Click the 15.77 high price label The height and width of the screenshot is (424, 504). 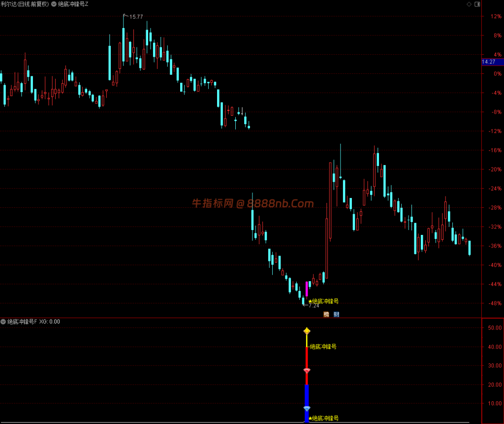coord(136,17)
